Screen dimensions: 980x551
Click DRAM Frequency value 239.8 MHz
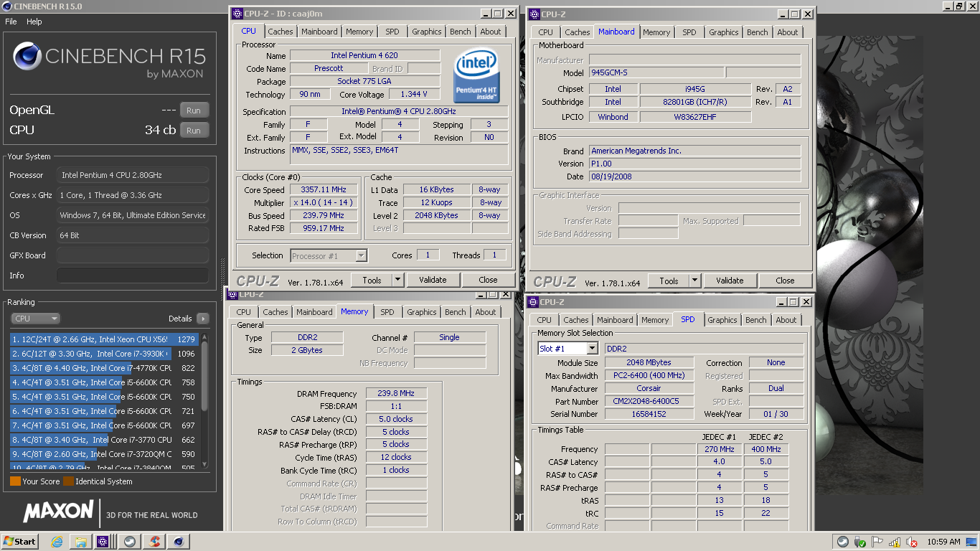tap(396, 393)
